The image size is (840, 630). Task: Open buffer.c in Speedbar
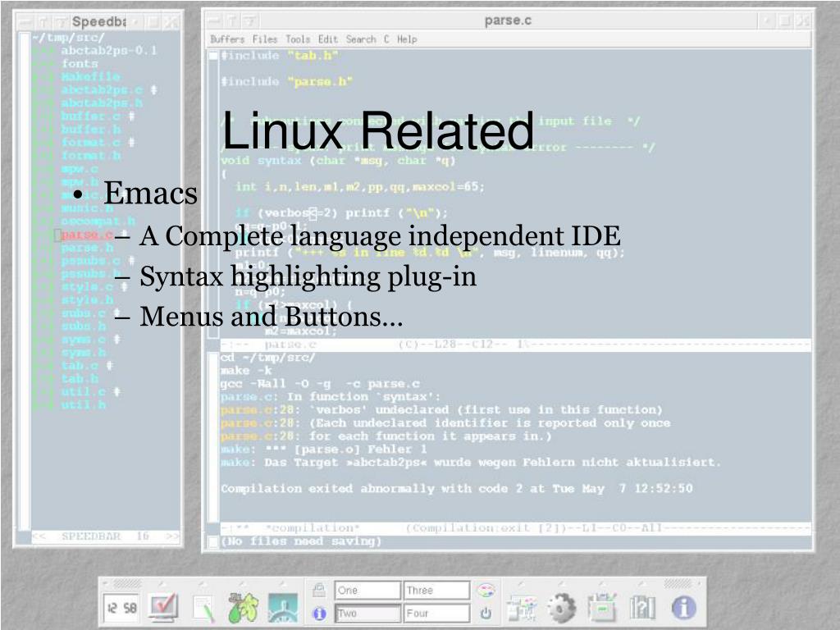90,116
